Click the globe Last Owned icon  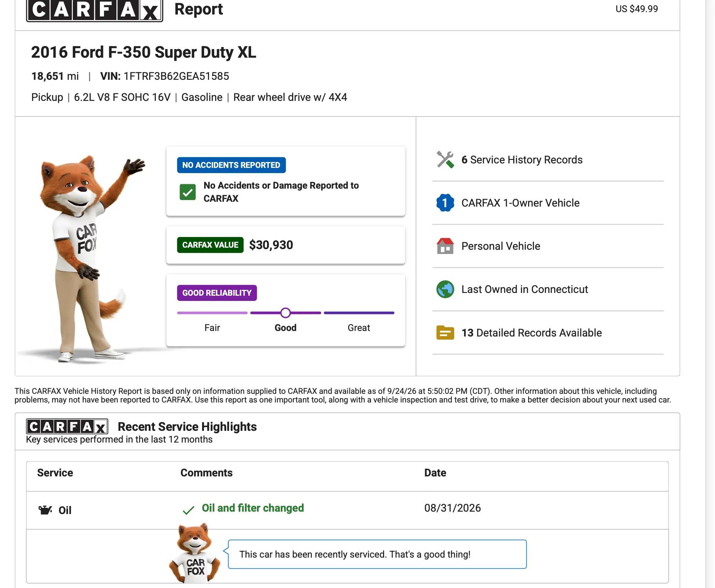coord(445,289)
